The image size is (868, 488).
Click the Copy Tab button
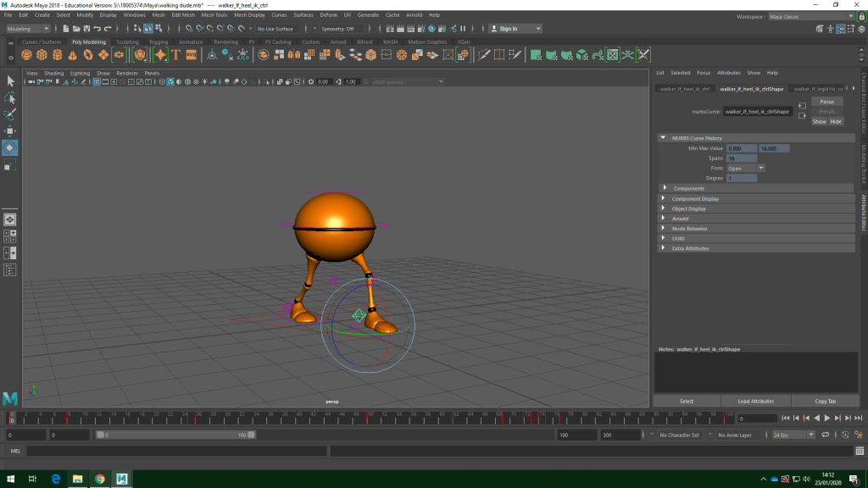pyautogui.click(x=825, y=401)
